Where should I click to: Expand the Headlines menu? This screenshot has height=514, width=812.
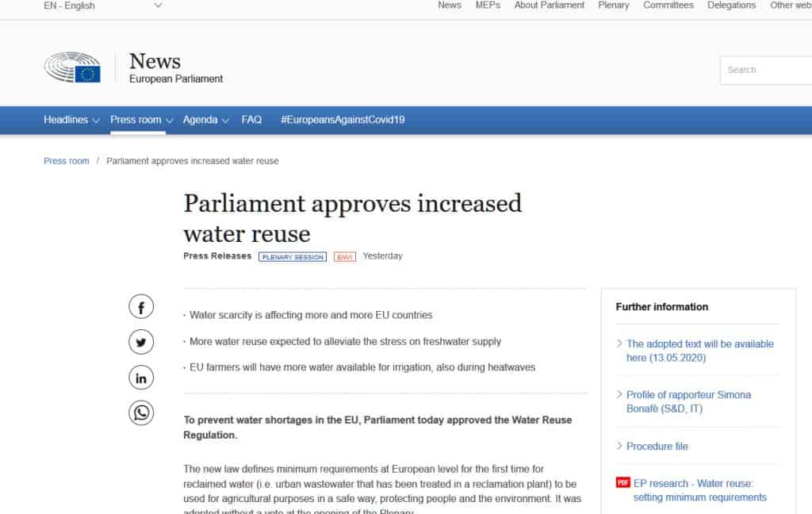(x=71, y=120)
